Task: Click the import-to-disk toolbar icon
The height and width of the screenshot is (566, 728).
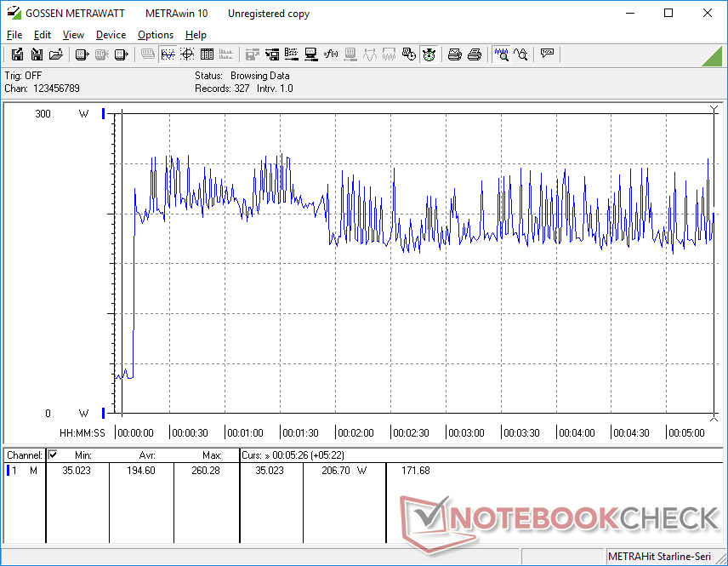Action: click(x=37, y=54)
